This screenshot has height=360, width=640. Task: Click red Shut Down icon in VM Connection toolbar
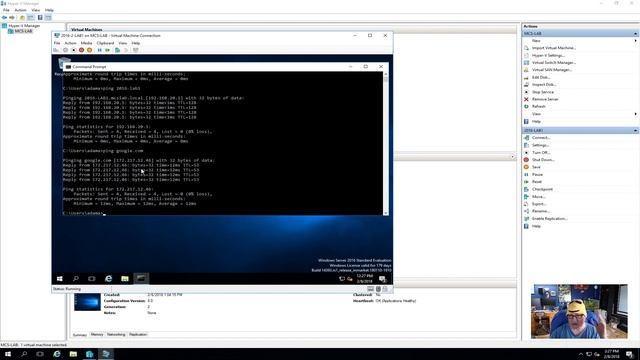click(81, 50)
